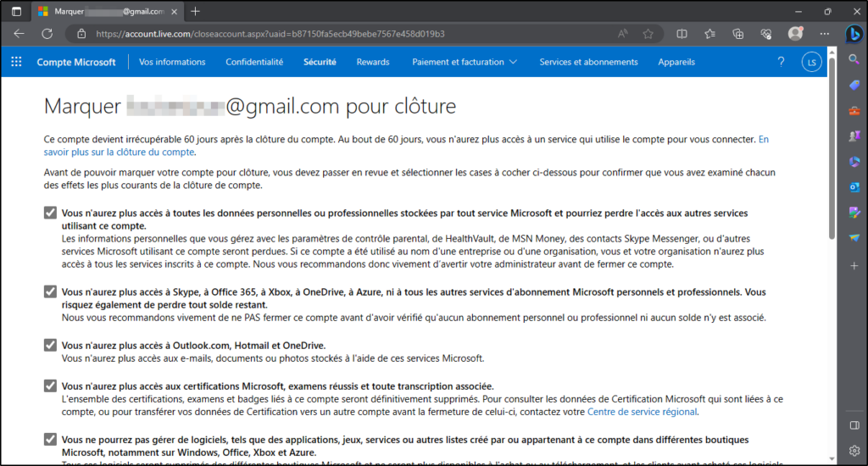
Task: Add a sidebar app with plus icon
Action: coord(854,266)
